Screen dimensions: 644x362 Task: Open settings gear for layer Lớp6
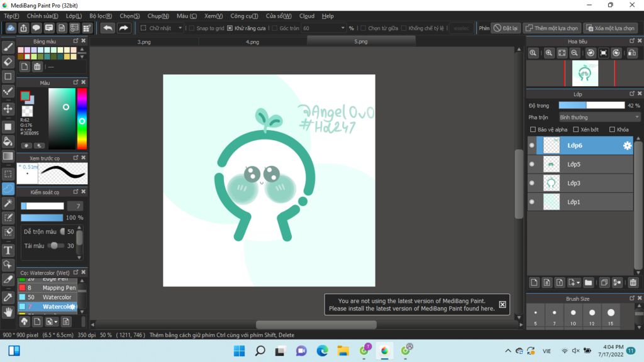(x=627, y=146)
